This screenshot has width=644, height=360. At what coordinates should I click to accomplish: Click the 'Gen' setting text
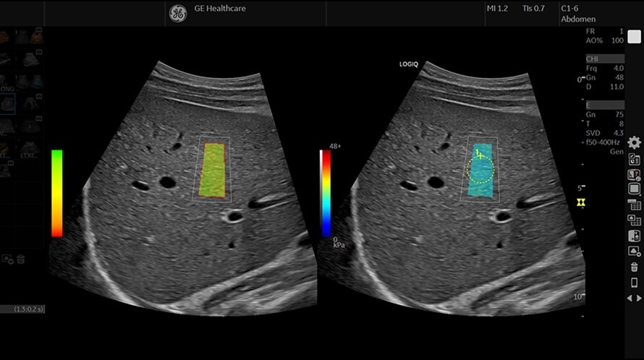tap(617, 152)
